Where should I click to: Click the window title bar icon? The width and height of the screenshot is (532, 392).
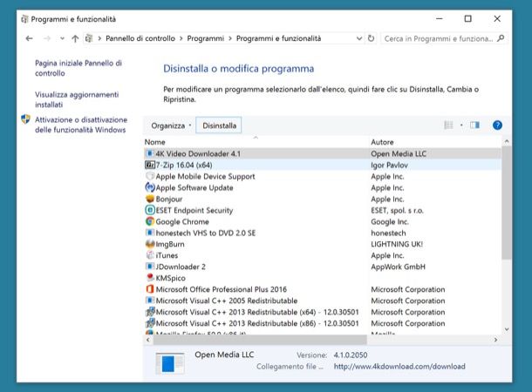(x=24, y=19)
